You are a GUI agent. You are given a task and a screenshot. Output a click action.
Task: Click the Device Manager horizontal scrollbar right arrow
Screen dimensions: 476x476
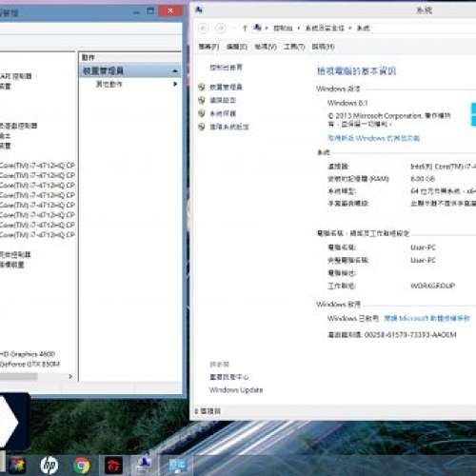pyautogui.click(x=70, y=376)
